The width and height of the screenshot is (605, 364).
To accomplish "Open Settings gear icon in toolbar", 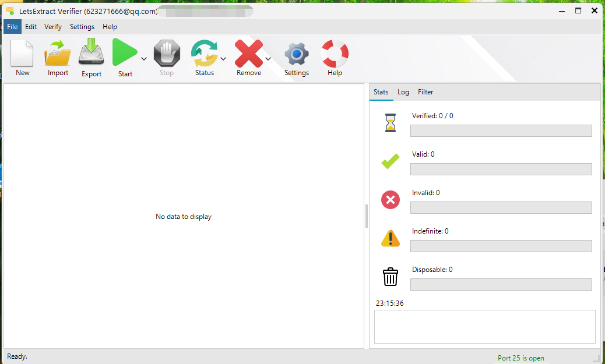I will (296, 54).
